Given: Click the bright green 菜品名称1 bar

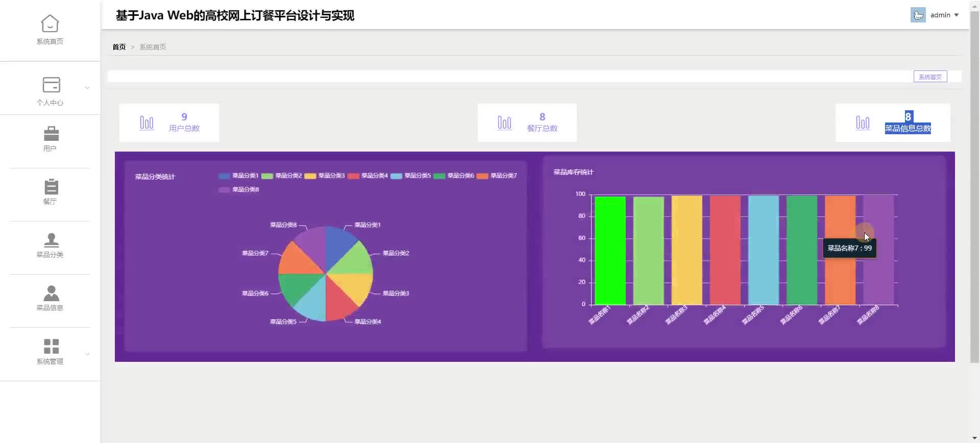Looking at the screenshot, I should click(x=610, y=251).
